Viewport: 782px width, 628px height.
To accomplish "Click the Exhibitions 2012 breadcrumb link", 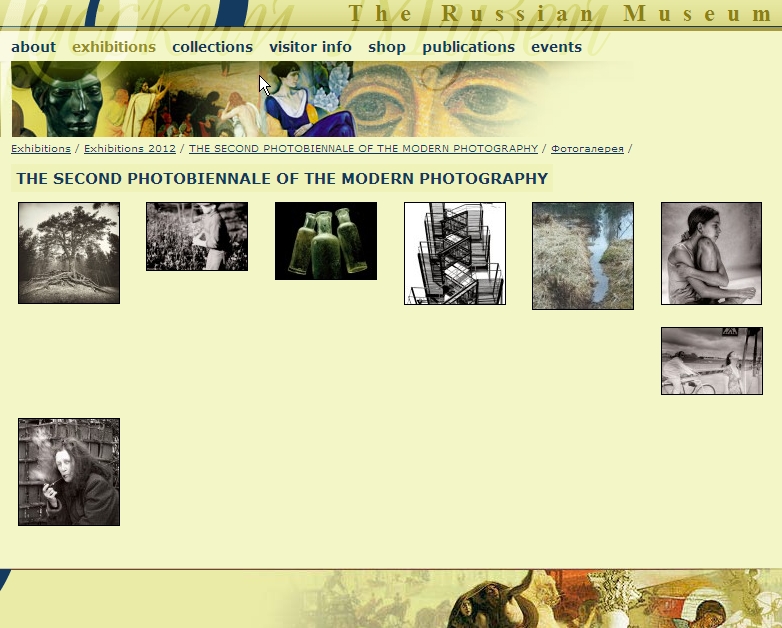I will pos(130,149).
